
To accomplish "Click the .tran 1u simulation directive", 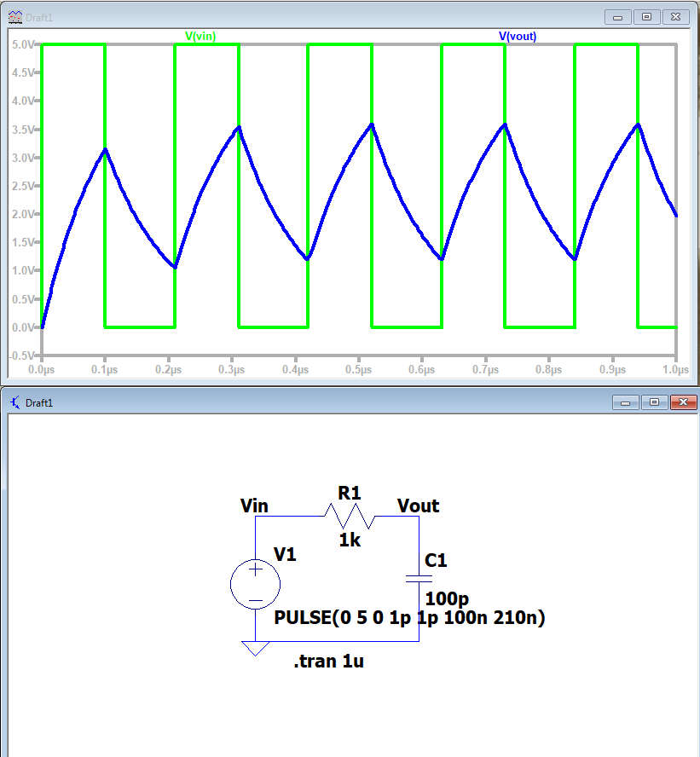I will [328, 662].
